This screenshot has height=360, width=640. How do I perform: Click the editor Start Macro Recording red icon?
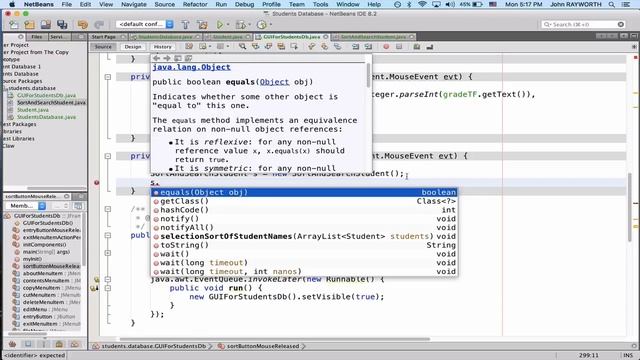pos(386,47)
